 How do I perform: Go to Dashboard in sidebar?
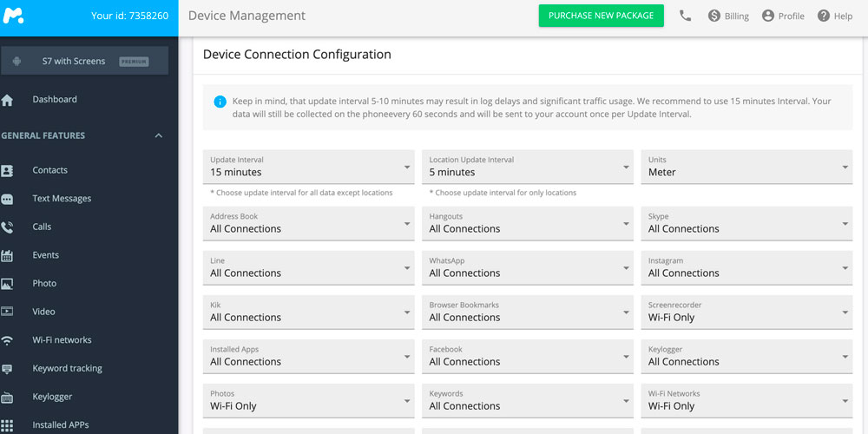click(x=55, y=100)
